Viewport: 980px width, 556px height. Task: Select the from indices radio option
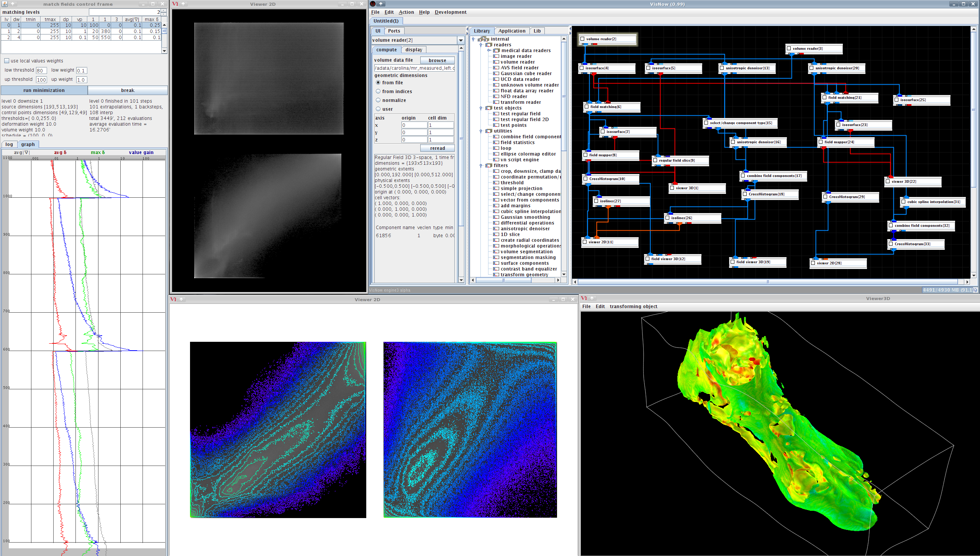[378, 92]
